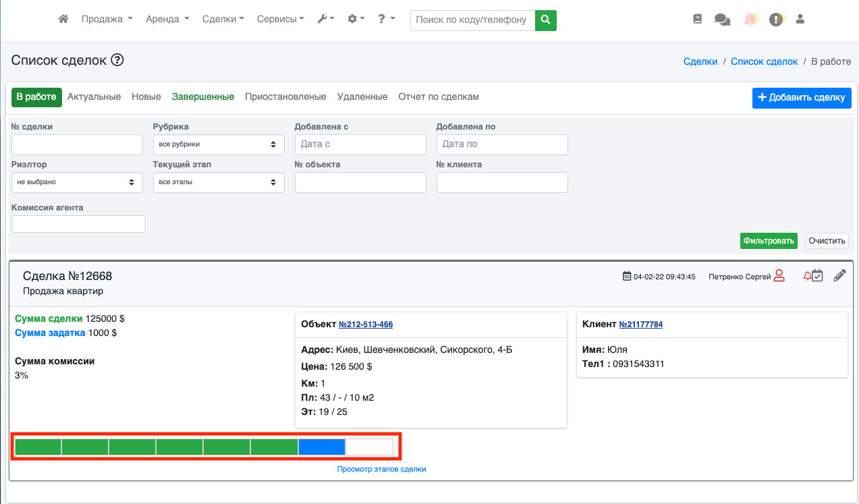Open the chat messages icon
The width and height of the screenshot is (859, 504).
coord(722,20)
